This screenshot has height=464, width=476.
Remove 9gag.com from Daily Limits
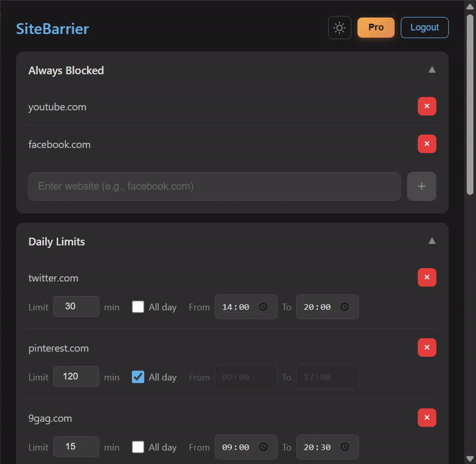point(427,418)
